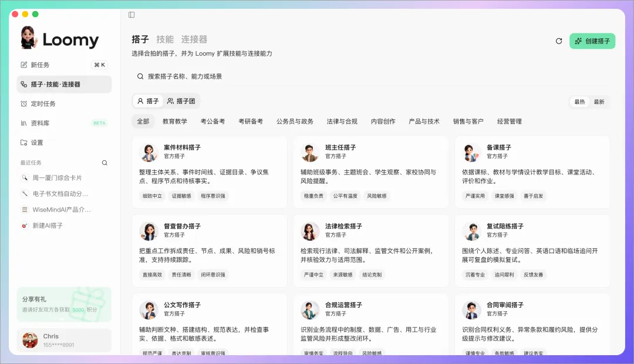634x364 pixels.
Task: Click the icon beside 周一厦门综合卡片
Action: click(25, 177)
